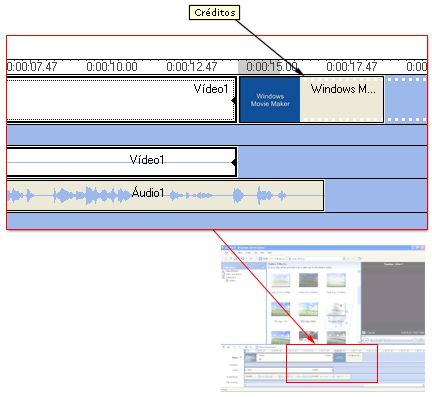Jump to 0:00:10.00 on the timeline ruler
432x397 pixels.
point(112,67)
